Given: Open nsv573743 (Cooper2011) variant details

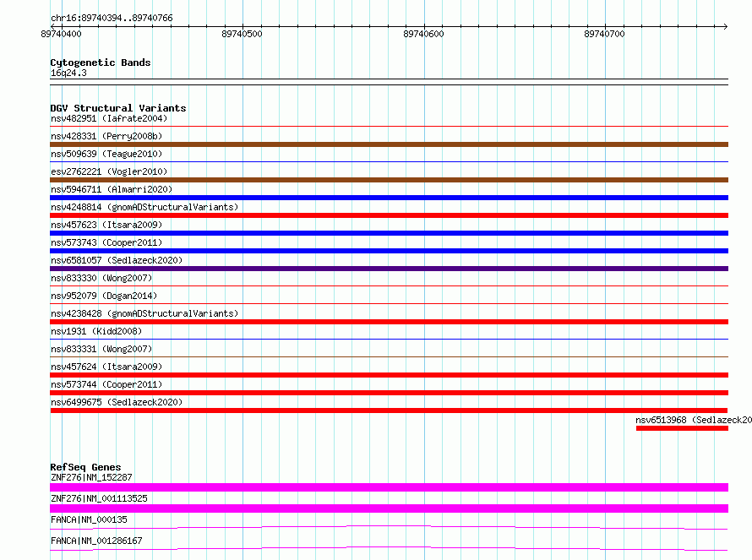Looking at the screenshot, I should pos(106,242).
